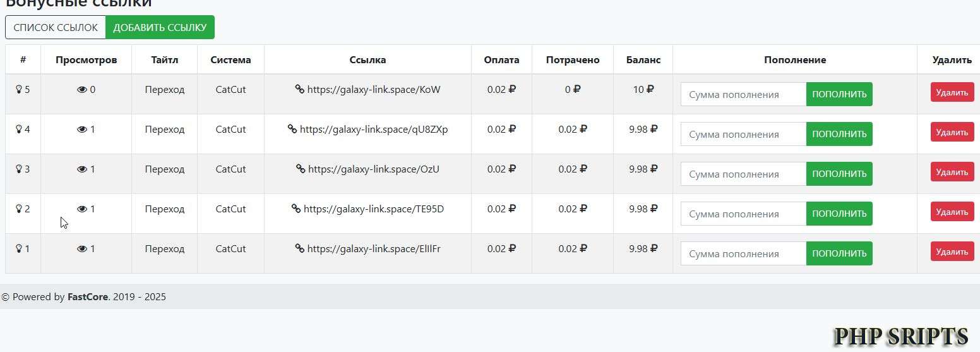Delete the link ending in KoW
This screenshot has width=980, height=352.
[952, 92]
